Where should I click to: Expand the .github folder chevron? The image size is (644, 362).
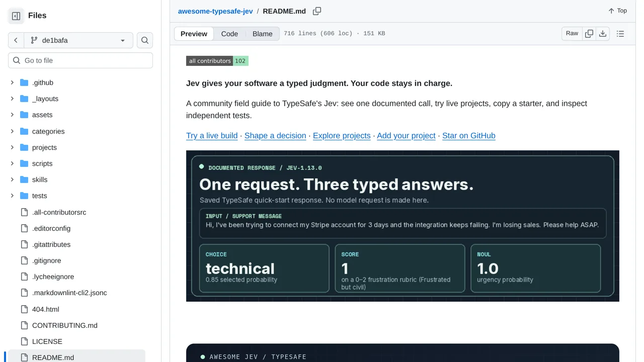12,82
